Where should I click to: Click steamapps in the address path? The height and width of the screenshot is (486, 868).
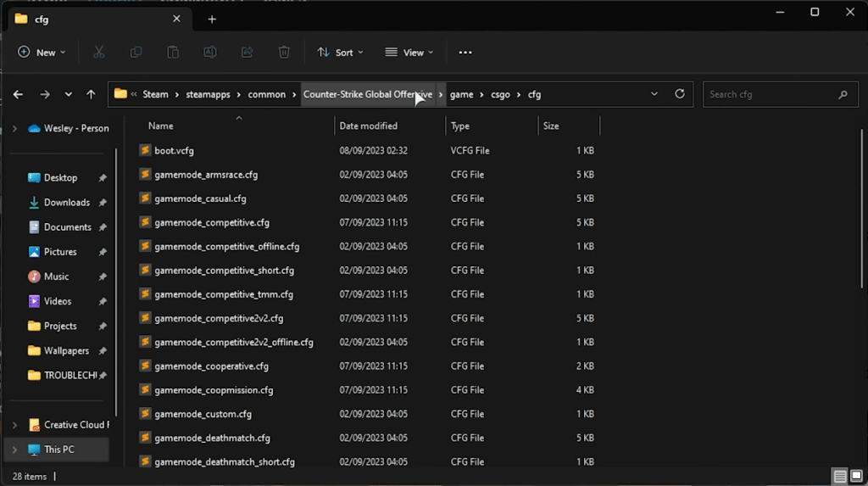[x=208, y=95]
